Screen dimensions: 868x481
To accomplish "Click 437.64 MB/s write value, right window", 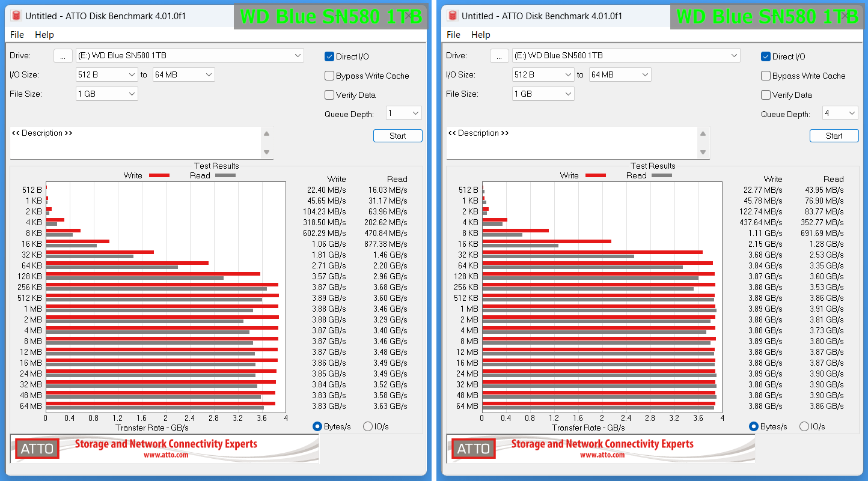I will (x=760, y=222).
